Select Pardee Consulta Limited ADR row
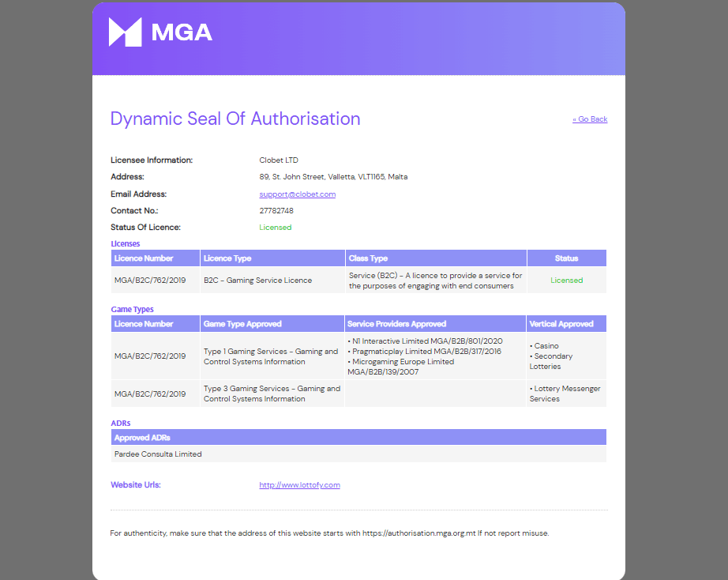728x580 pixels. click(x=359, y=454)
